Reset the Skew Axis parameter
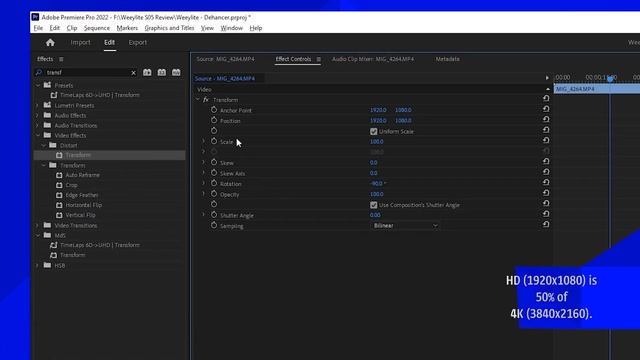Image resolution: width=640 pixels, height=360 pixels. (x=546, y=172)
